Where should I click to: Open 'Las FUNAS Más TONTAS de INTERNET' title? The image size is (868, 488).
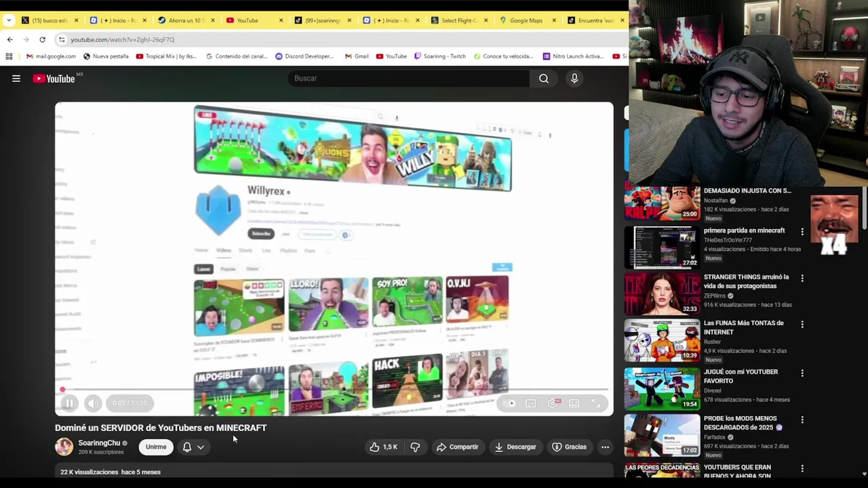(744, 327)
